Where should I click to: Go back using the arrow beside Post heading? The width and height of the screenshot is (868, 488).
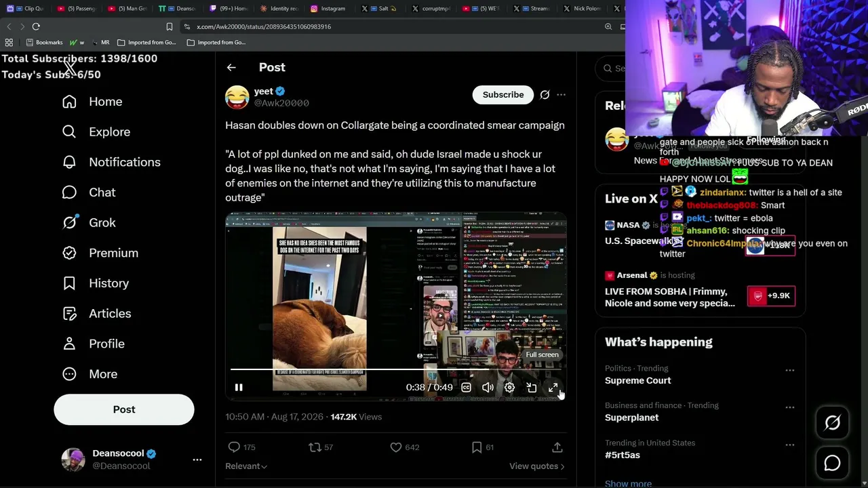(x=231, y=67)
